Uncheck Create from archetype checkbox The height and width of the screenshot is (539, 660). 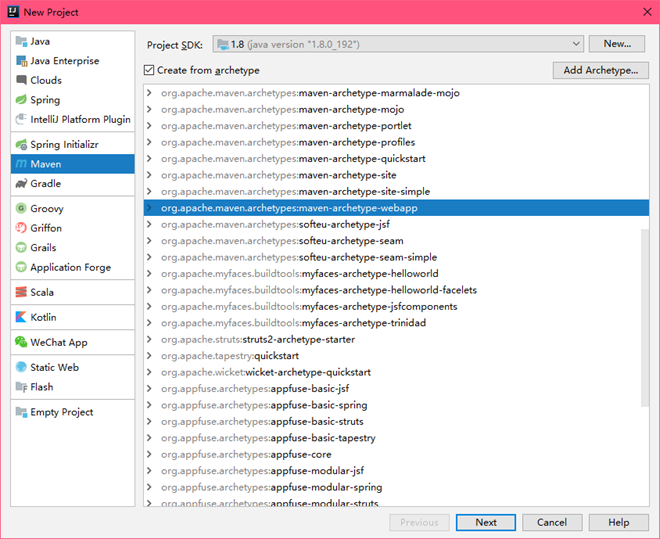tap(149, 70)
